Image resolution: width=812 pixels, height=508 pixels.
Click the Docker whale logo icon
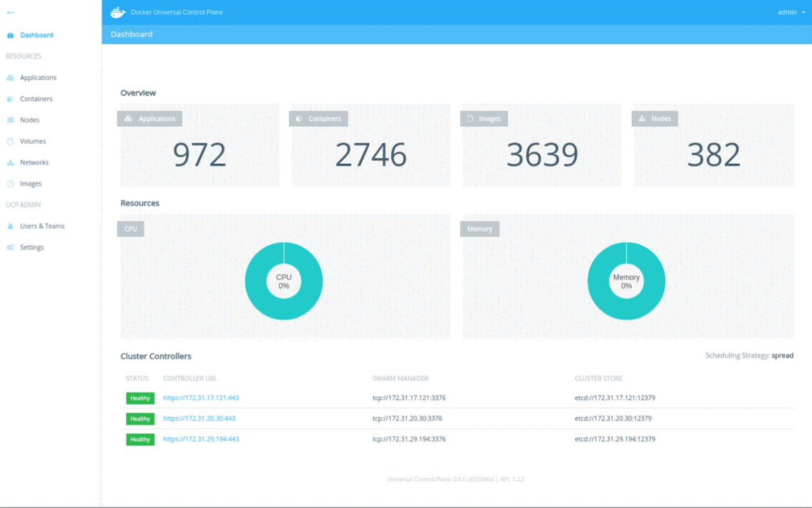(118, 12)
